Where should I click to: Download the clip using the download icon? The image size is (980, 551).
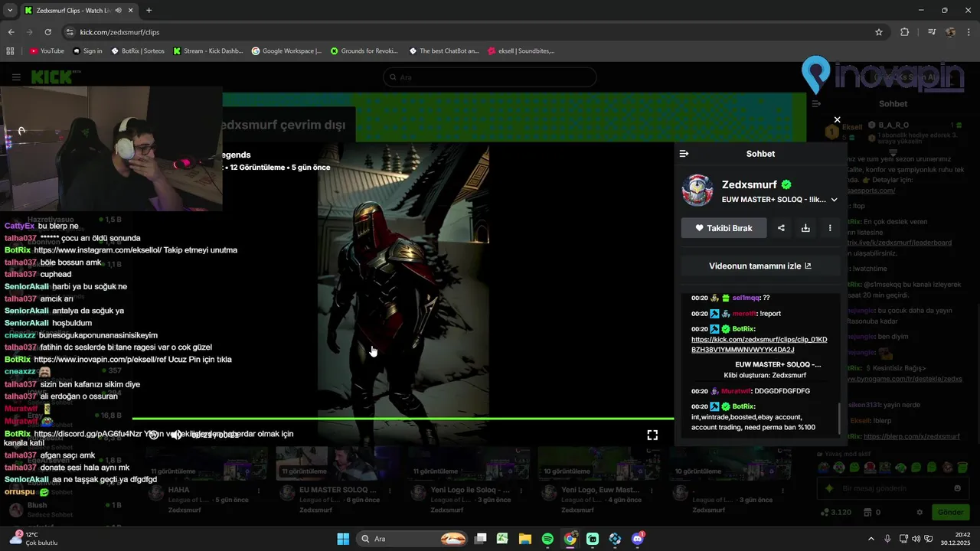pos(805,228)
